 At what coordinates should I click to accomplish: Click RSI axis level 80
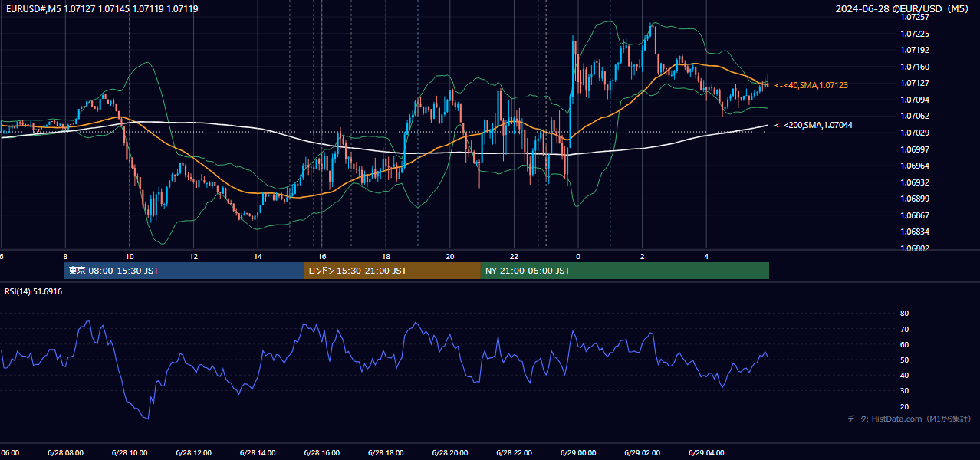tap(904, 314)
